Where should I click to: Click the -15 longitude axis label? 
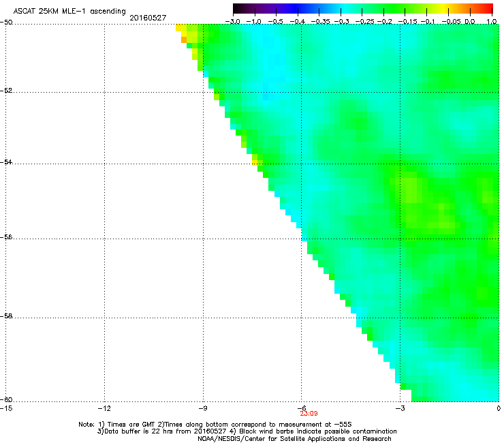tap(6, 408)
